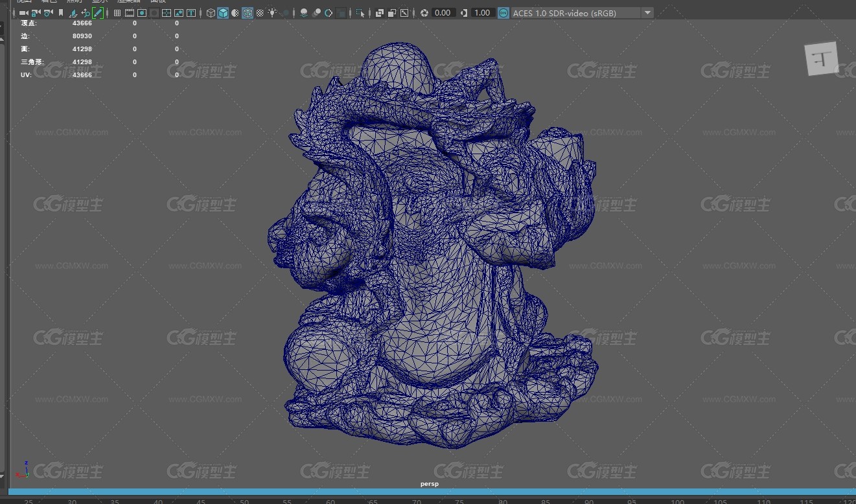
Task: Click the Depth of Field icon
Action: [x=341, y=13]
